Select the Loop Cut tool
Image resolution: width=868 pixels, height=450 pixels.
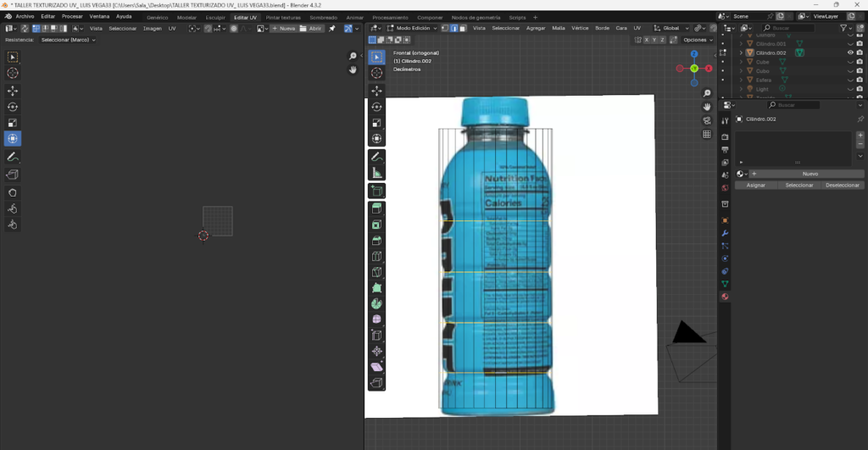(x=376, y=256)
